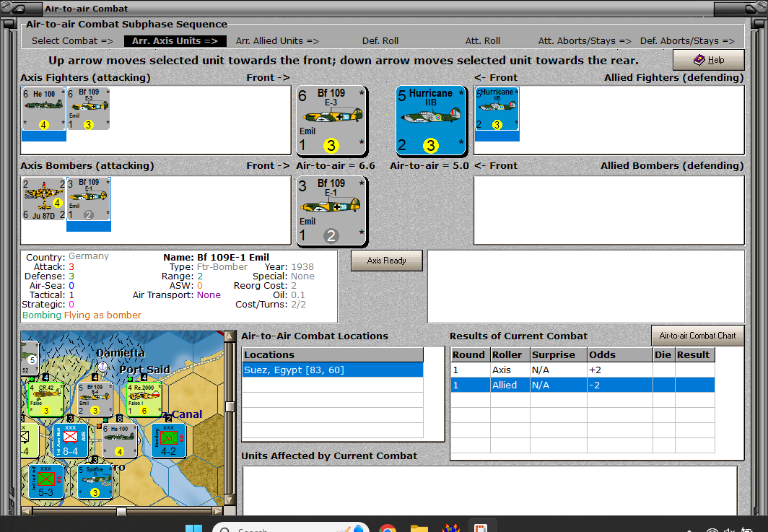The width and height of the screenshot is (768, 532).
Task: Select the Ju 87D counter in Axis Bombers
Action: [x=43, y=199]
